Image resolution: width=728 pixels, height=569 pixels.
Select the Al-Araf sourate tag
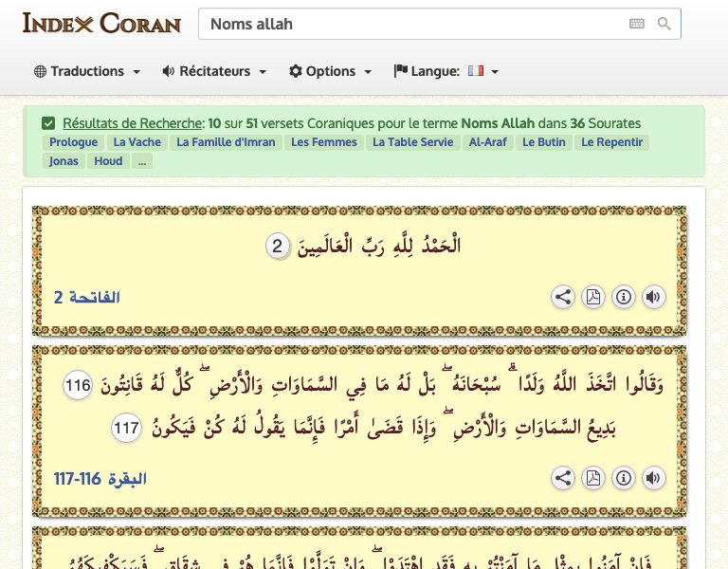tap(488, 142)
